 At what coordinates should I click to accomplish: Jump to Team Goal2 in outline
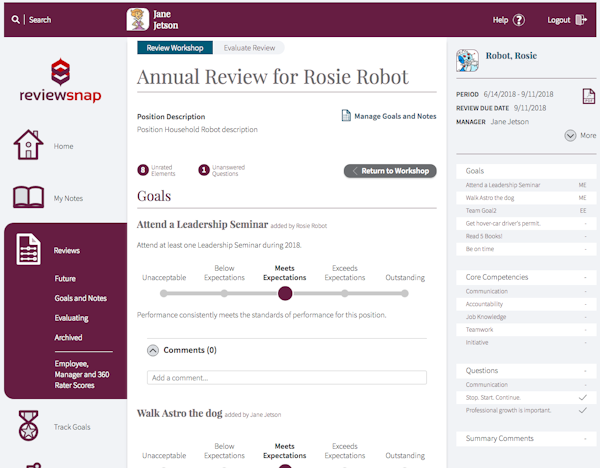point(526,210)
